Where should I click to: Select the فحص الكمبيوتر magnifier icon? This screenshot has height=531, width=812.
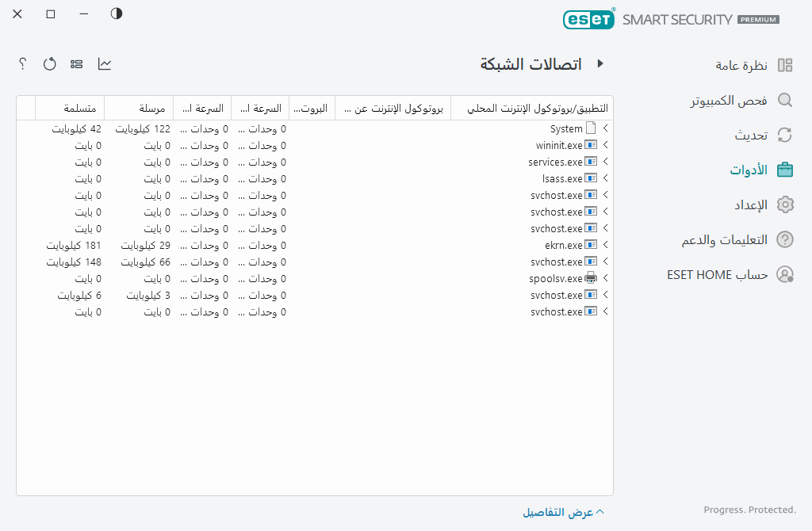point(785,101)
